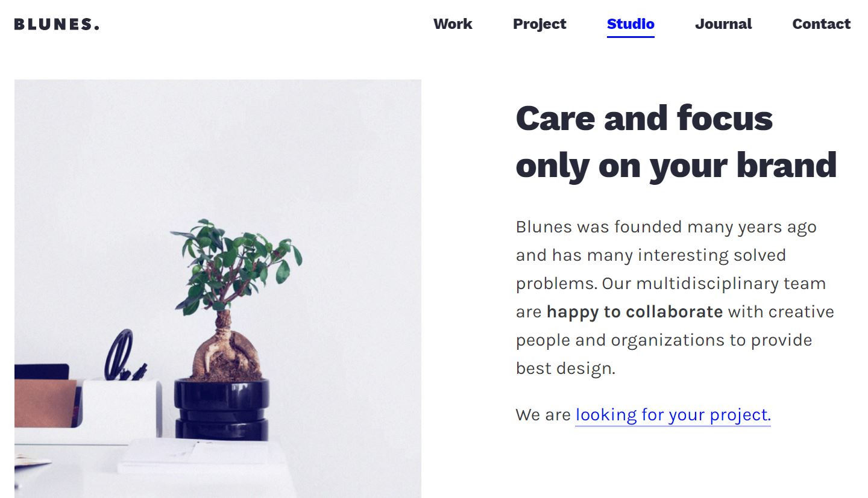Click the black plant pot in photo
The image size is (868, 498).
(221, 408)
